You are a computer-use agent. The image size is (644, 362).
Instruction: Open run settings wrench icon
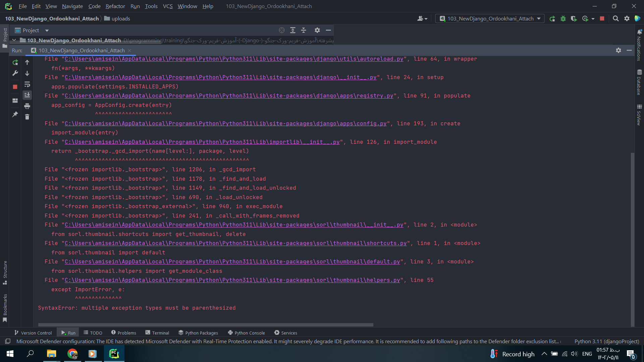[x=15, y=73]
